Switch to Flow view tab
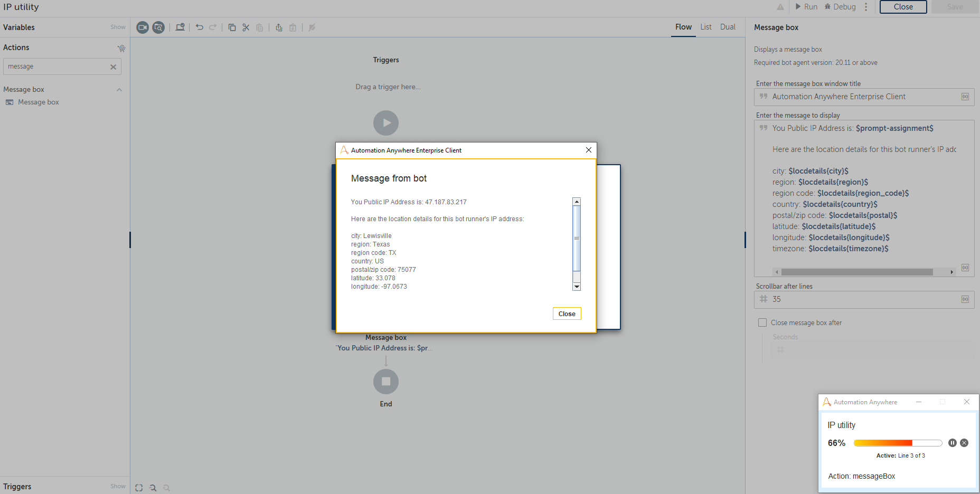Viewport: 980px width, 494px height. point(683,27)
